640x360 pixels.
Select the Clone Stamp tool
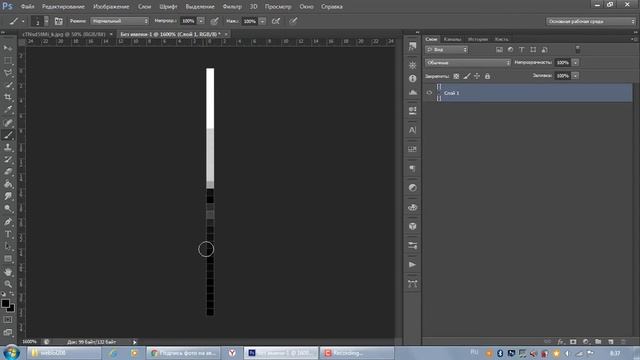[8, 147]
